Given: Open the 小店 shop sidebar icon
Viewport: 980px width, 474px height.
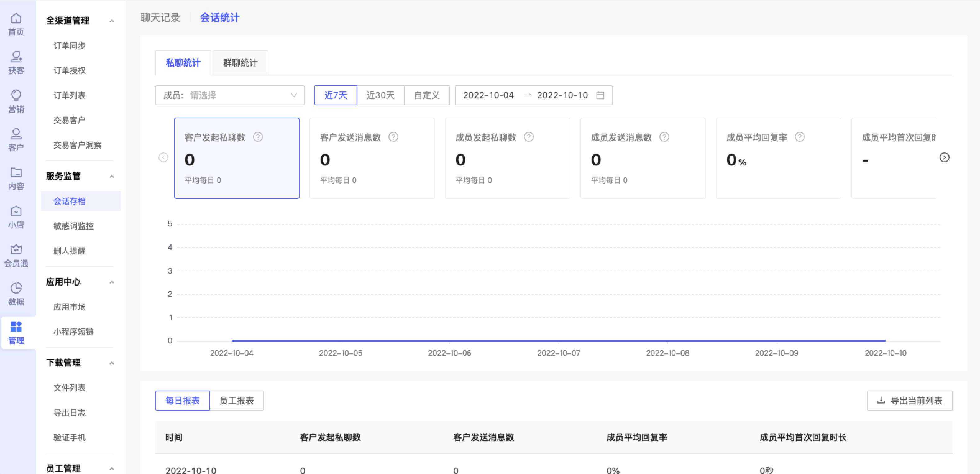Looking at the screenshot, I should [16, 217].
